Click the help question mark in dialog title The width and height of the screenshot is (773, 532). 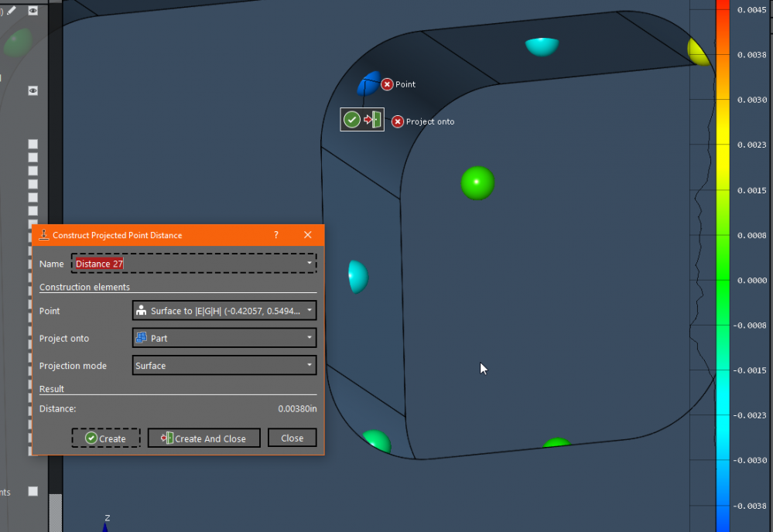tap(276, 235)
